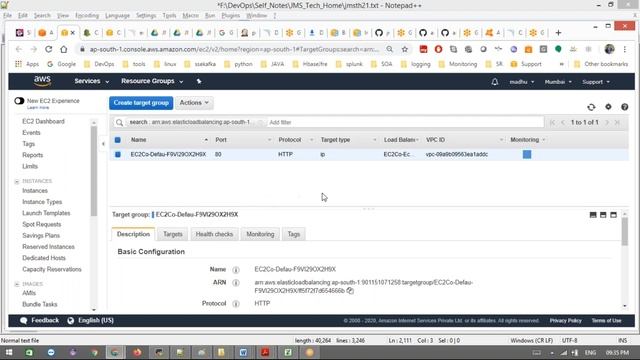Click the Add filter input field
The width and height of the screenshot is (640, 360).
(x=404, y=122)
